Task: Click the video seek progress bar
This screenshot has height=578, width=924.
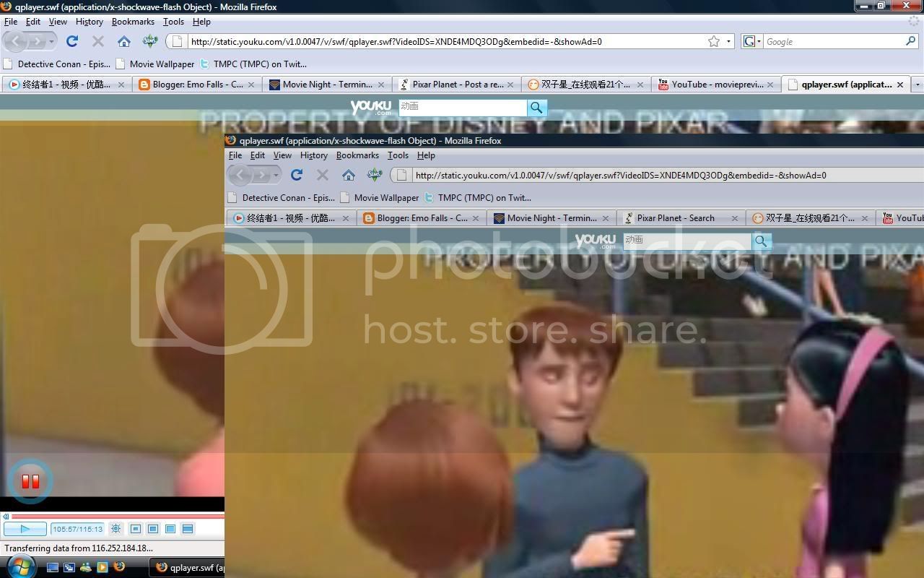Action: [115, 517]
